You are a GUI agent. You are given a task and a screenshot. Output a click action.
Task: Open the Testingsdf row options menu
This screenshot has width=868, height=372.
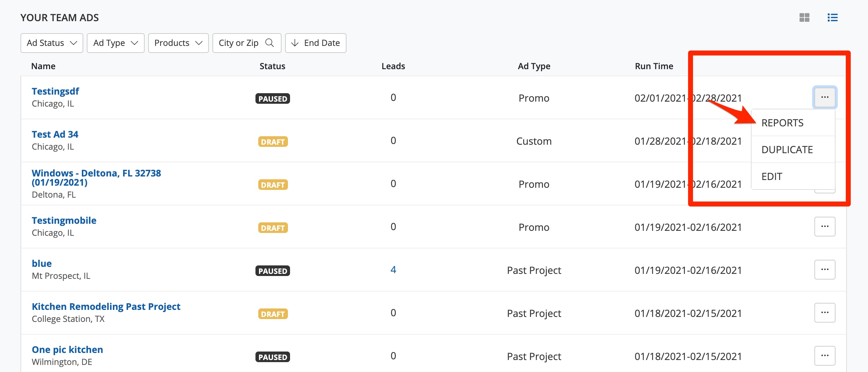coord(825,97)
